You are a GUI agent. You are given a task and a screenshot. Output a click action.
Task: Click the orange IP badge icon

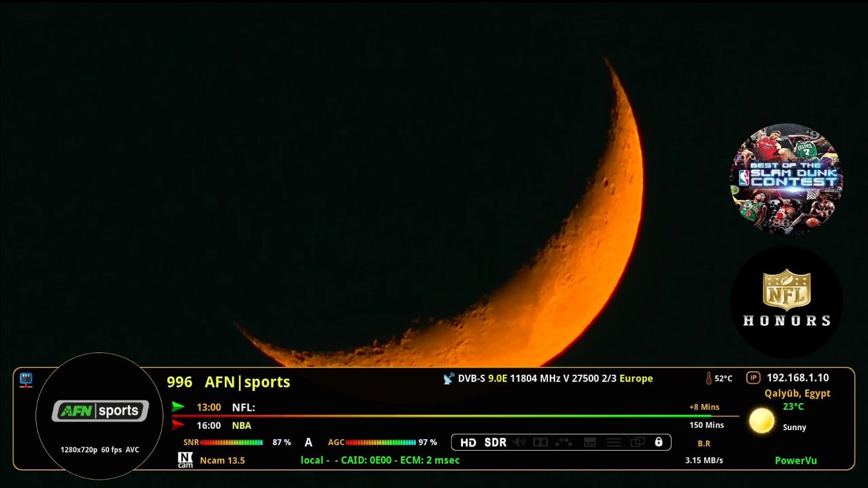(x=753, y=378)
